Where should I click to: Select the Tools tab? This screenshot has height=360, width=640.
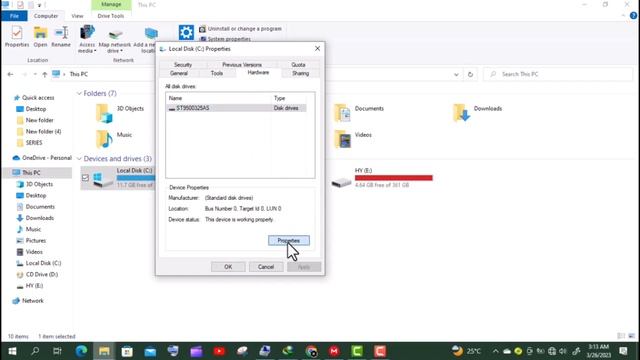click(217, 73)
